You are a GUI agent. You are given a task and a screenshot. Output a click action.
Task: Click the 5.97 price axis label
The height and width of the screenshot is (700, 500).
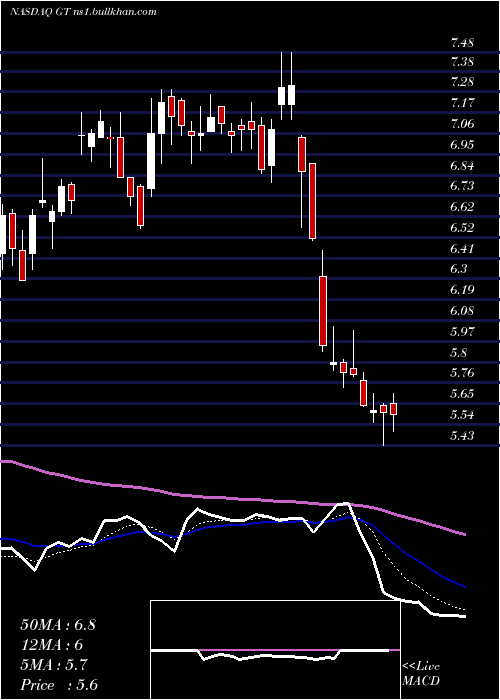[462, 332]
